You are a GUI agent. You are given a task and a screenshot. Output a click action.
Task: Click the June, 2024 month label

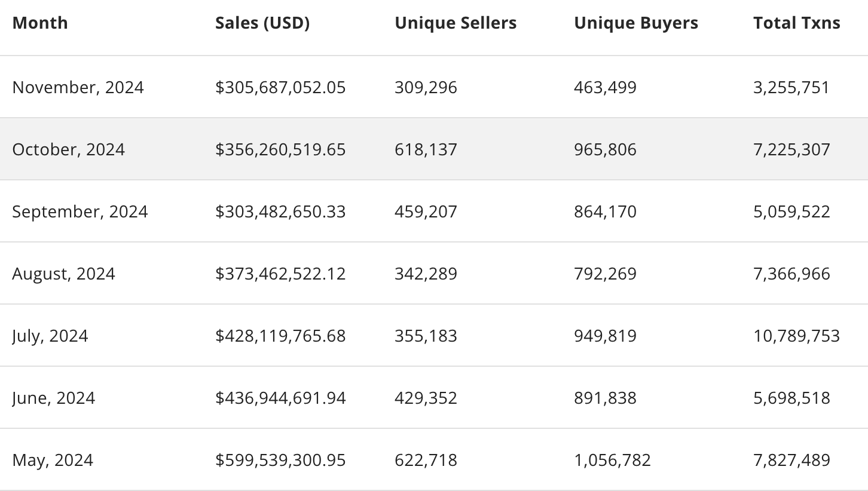point(53,398)
